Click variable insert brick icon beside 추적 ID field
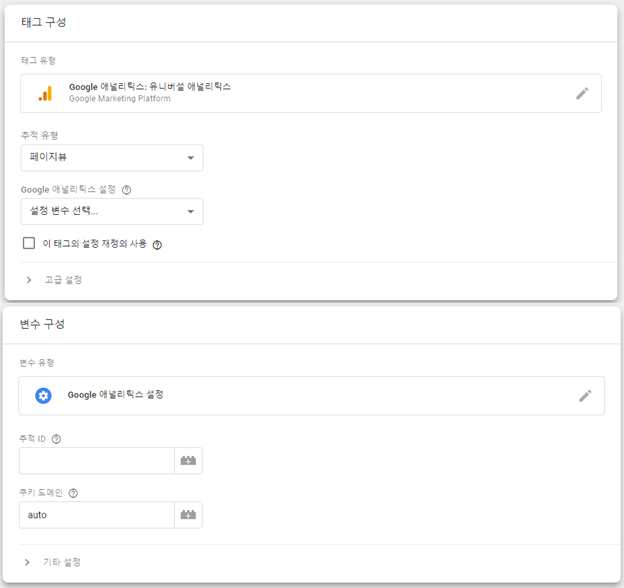This screenshot has height=588, width=624. [188, 461]
